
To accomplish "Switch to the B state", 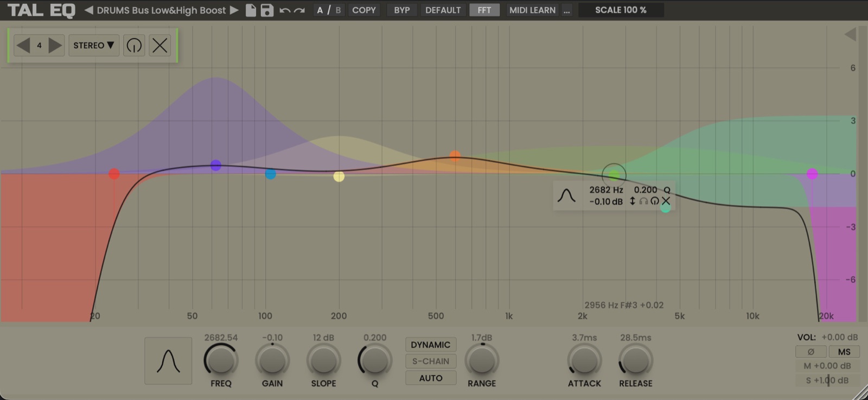I will click(x=339, y=10).
